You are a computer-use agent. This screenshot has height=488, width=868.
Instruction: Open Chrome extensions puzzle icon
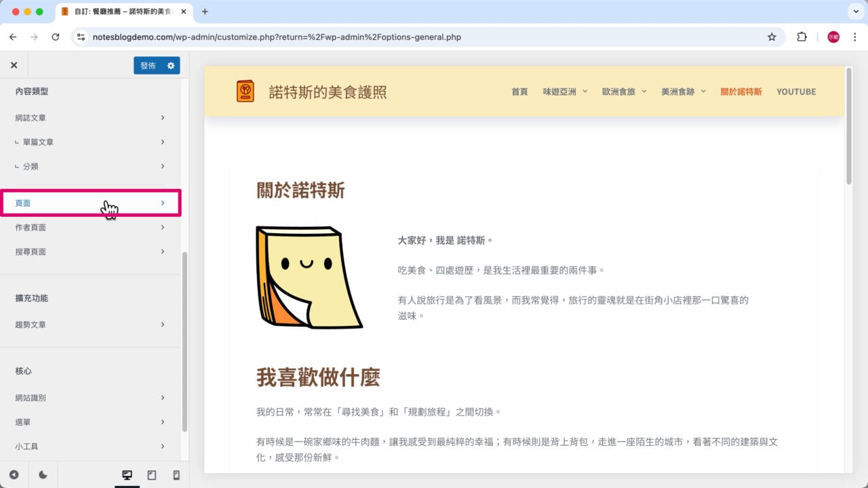[x=802, y=37]
